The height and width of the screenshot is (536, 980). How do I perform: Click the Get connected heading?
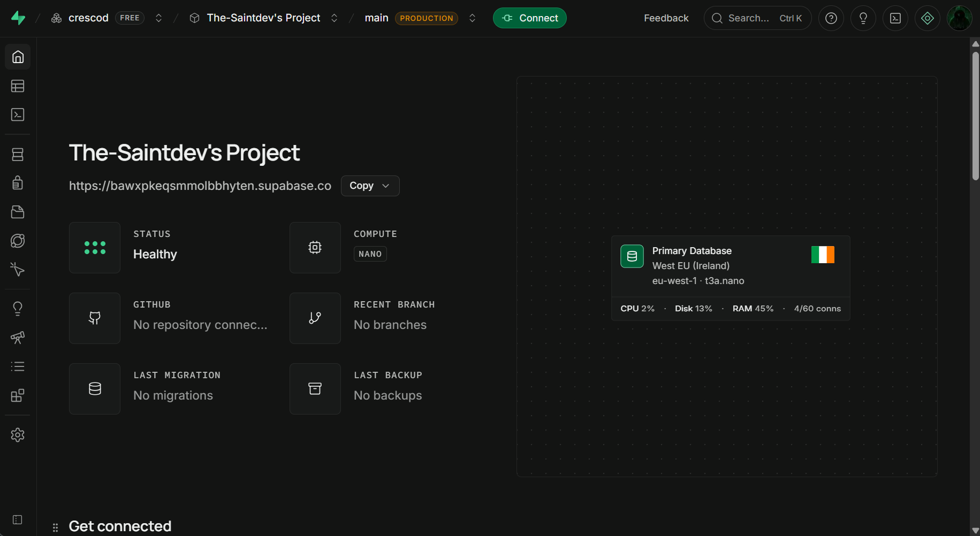pos(120,526)
